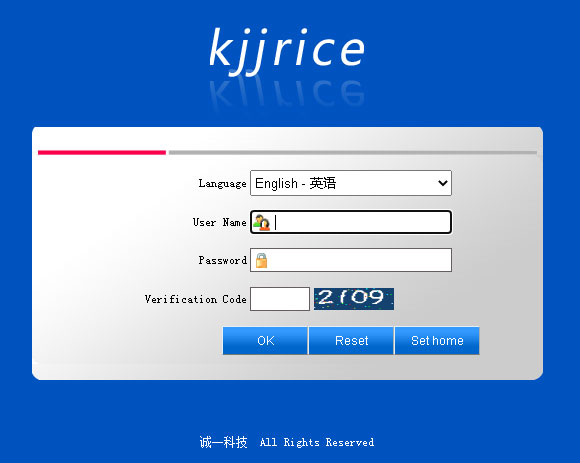Click the All Rights Reserved footer text
The height and width of the screenshot is (463, 580).
tap(317, 442)
